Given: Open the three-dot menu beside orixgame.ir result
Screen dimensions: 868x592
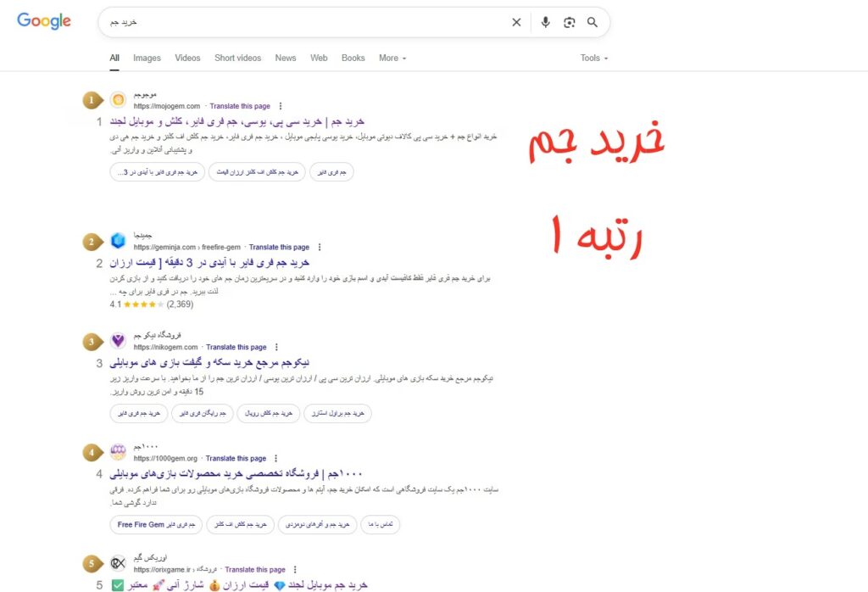Looking at the screenshot, I should [295, 569].
